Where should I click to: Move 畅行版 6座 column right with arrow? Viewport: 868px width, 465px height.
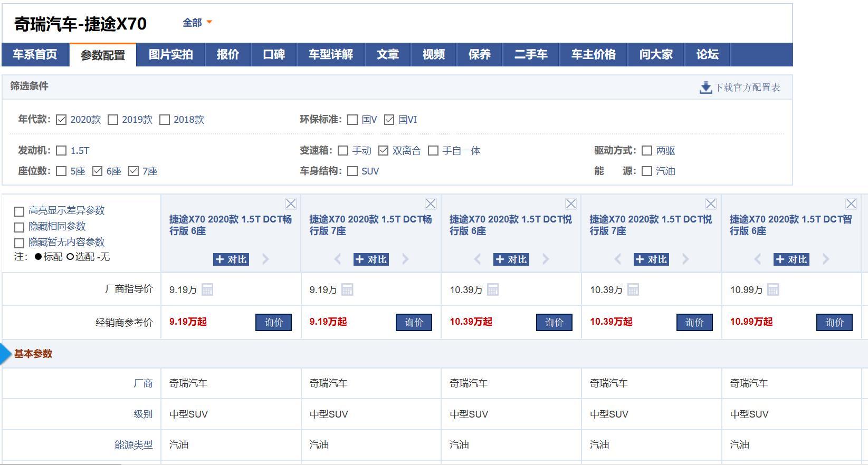click(265, 259)
